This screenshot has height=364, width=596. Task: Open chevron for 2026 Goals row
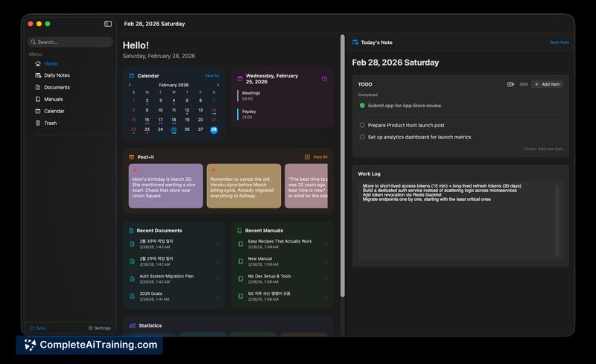point(218,296)
